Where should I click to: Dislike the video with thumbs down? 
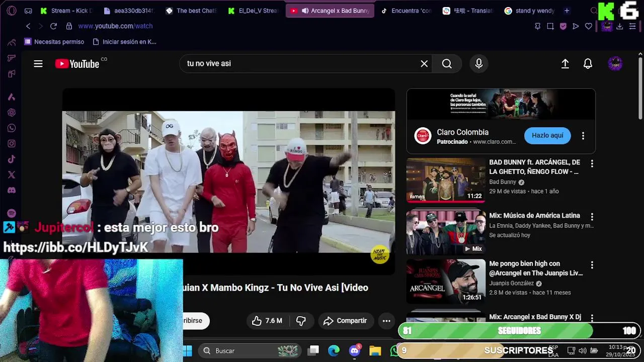(x=301, y=321)
